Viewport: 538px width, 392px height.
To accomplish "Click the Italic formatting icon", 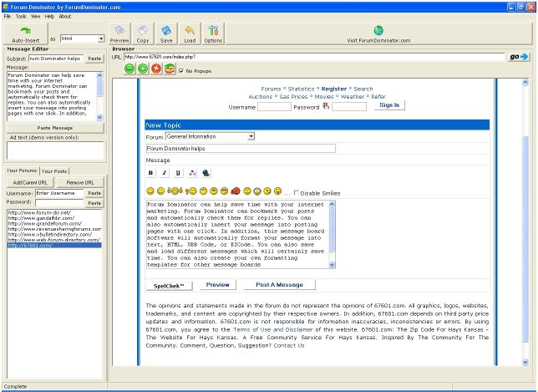I will 165,173.
